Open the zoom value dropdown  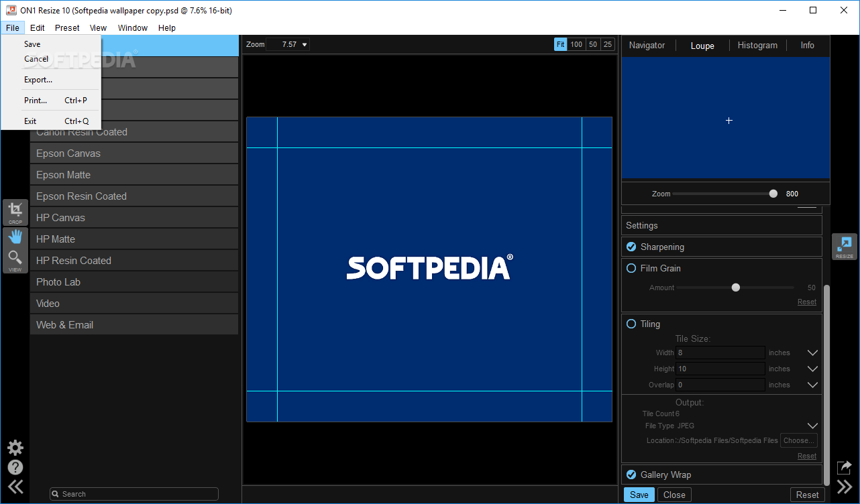tap(305, 45)
